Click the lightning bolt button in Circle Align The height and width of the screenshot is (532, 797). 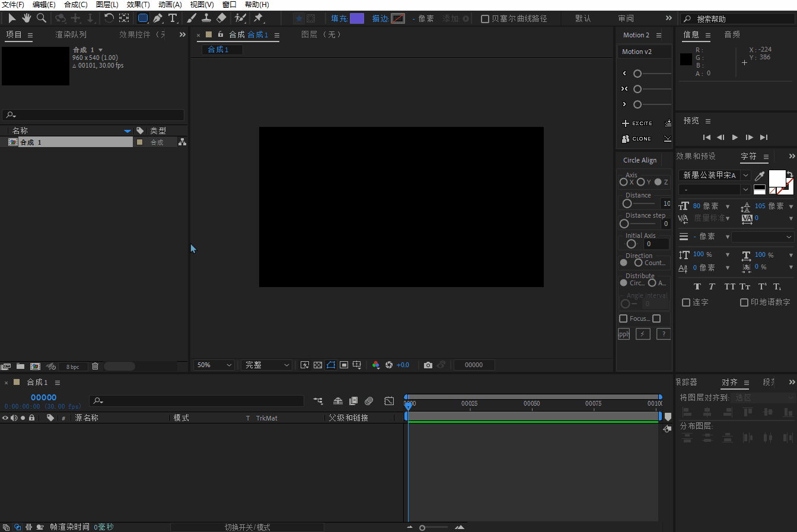click(x=643, y=334)
